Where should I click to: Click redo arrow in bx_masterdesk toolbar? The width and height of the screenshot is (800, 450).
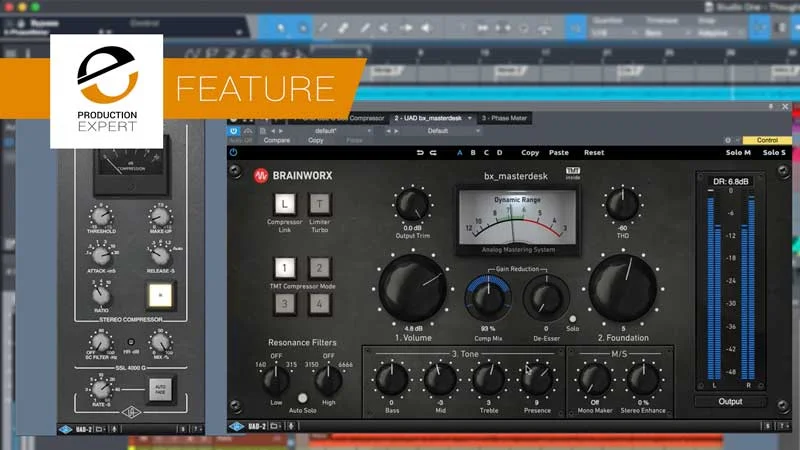(x=433, y=153)
